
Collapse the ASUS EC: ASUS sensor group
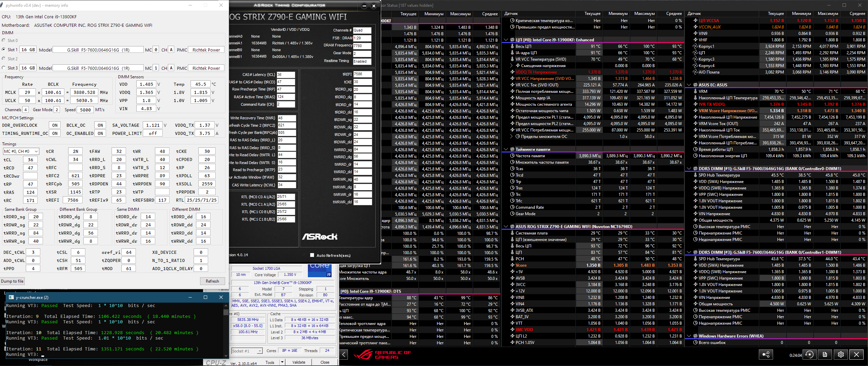(689, 85)
